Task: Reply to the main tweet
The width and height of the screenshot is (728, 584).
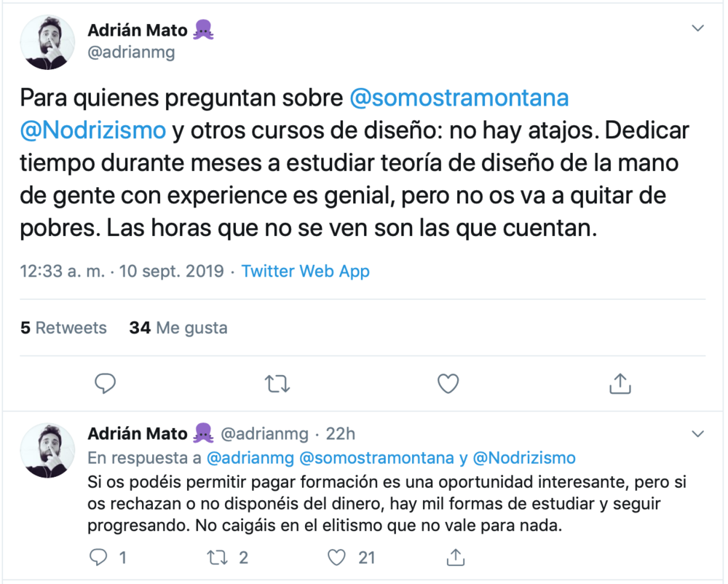Action: (106, 383)
